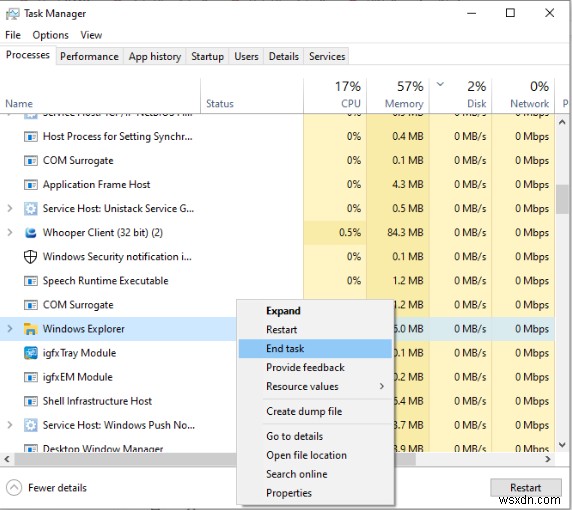Click the vertical scrollbar down arrow
This screenshot has width=572, height=510.
pos(562,445)
